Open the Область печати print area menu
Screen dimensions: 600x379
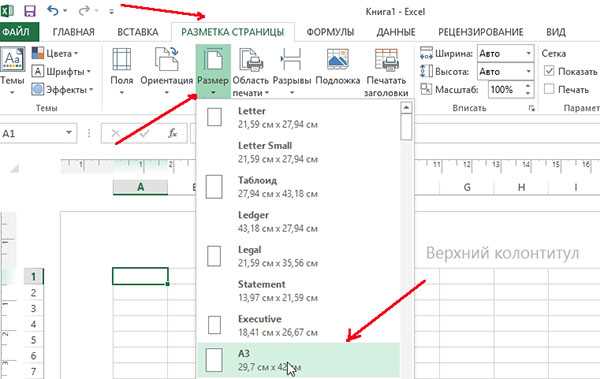click(x=251, y=71)
